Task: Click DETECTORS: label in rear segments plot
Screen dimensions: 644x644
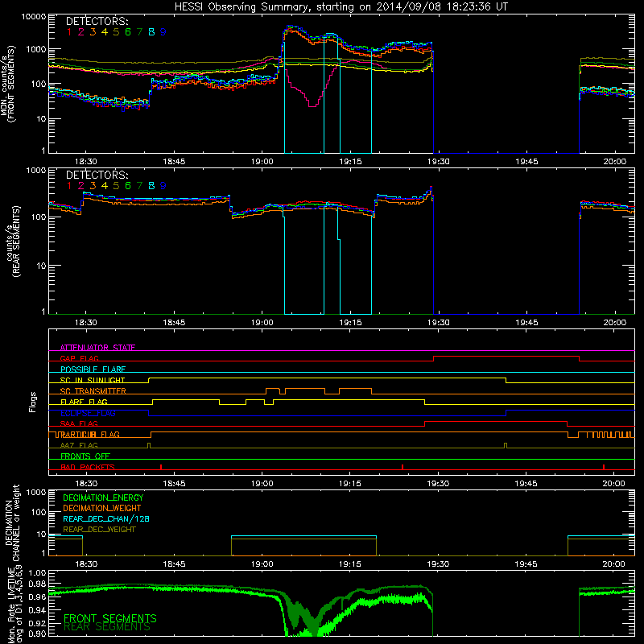Action: pyautogui.click(x=97, y=175)
